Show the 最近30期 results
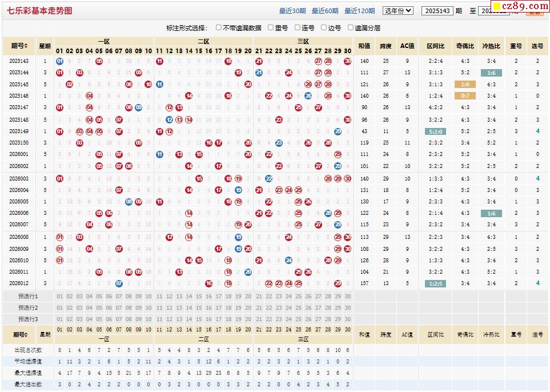Image resolution: width=550 pixels, height=392 pixels. click(x=292, y=11)
